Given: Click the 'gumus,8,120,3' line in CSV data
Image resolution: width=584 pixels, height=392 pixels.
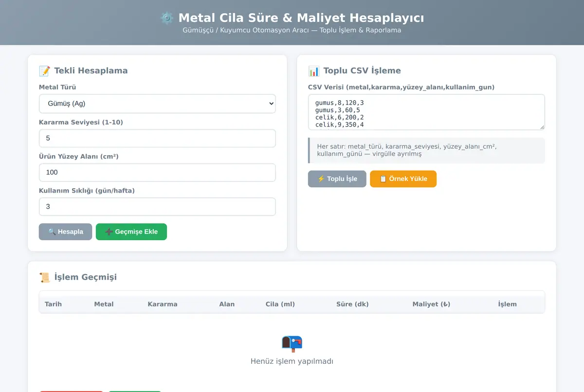Looking at the screenshot, I should pos(340,103).
